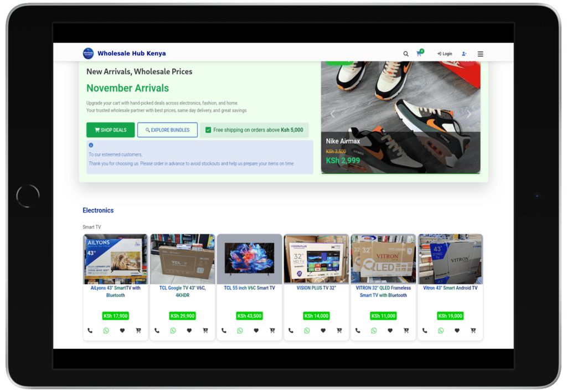Favorite the TCL 55 inch V6C Smart TV
Image resolution: width=567 pixels, height=392 pixels.
pyautogui.click(x=256, y=330)
